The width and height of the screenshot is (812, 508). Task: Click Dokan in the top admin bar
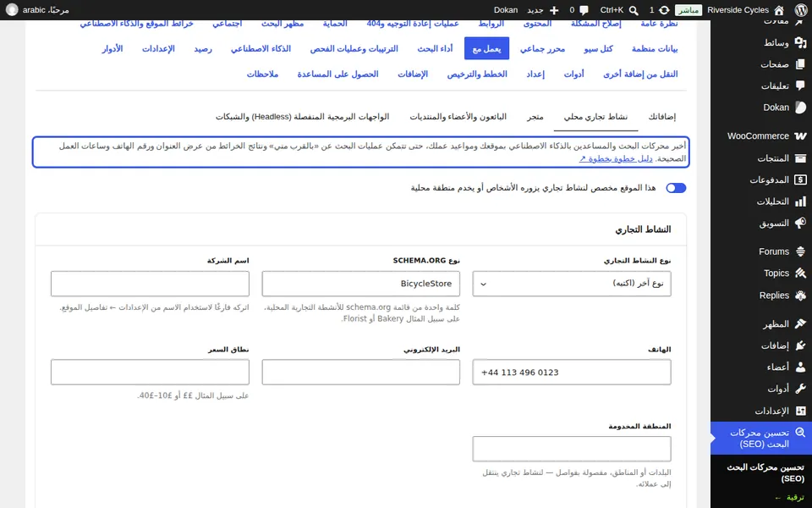pyautogui.click(x=506, y=10)
